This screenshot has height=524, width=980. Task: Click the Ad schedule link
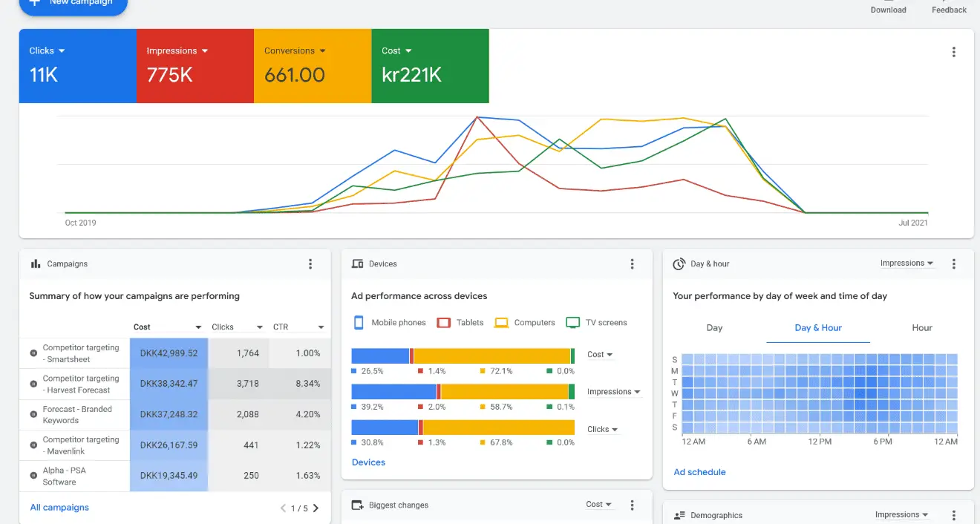699,471
